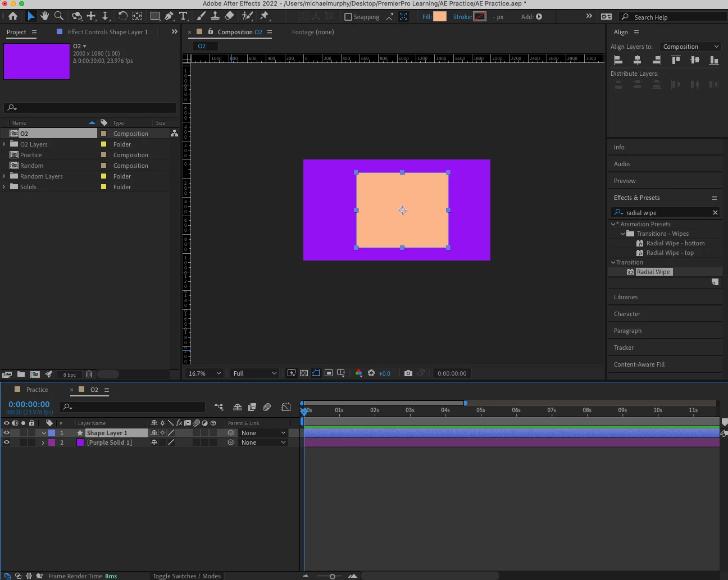Expand the Solids folder
The height and width of the screenshot is (580, 728).
4,187
